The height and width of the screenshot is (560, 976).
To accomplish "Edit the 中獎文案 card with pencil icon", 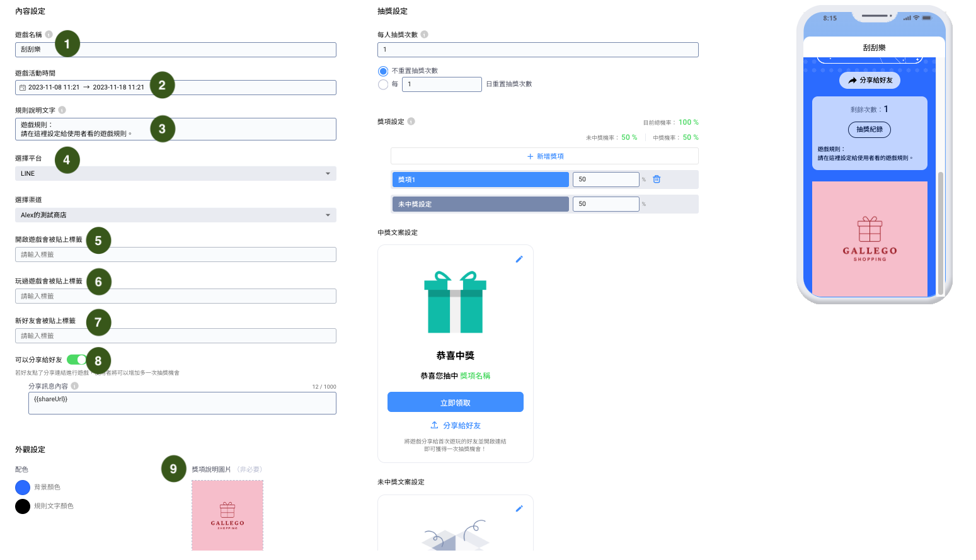I will 519,259.
